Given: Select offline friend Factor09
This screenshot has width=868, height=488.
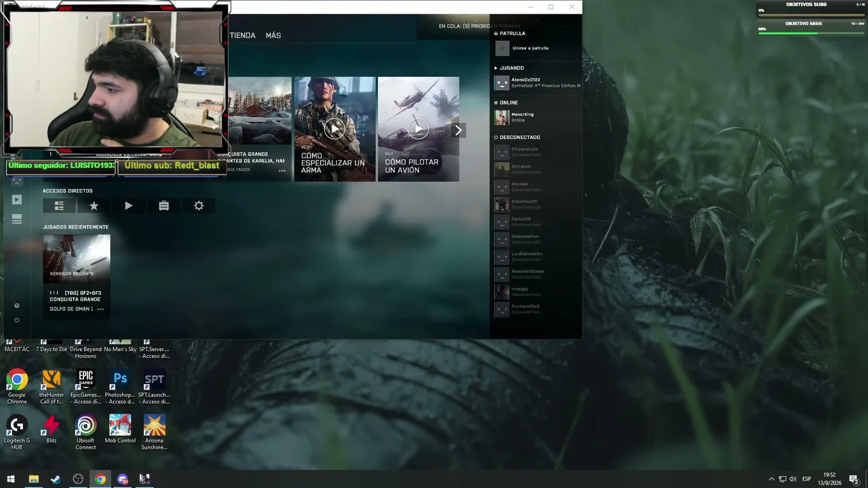Looking at the screenshot, I should (536, 222).
